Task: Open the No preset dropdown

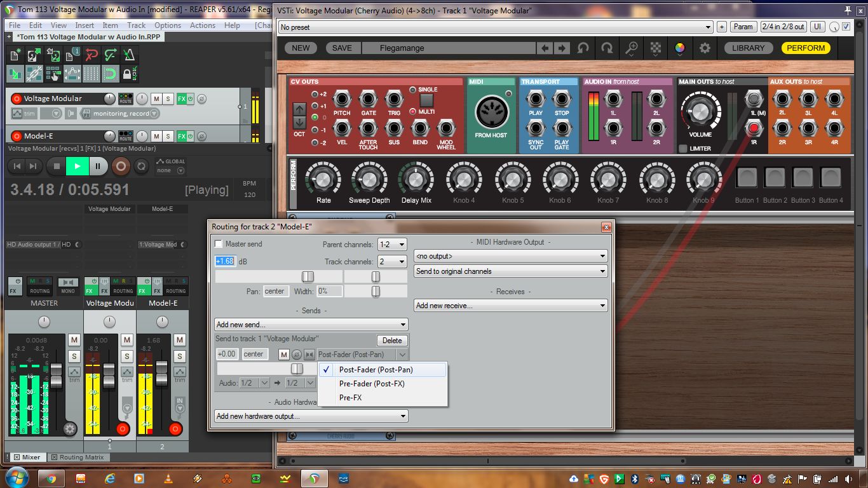Action: tap(496, 27)
